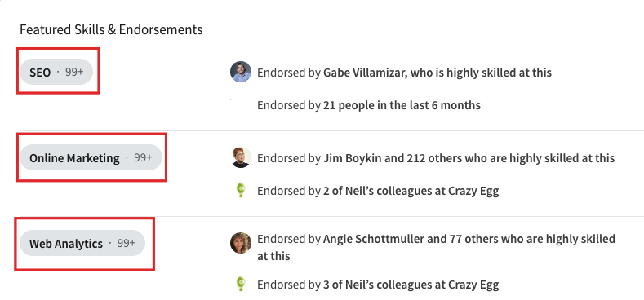The image size is (644, 300).
Task: Open Gabe Villamizar endorsement link
Action: click(437, 73)
